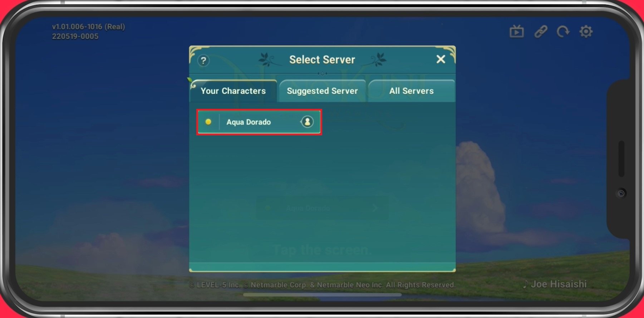
Task: Click the yellow status dot for Aqua Dorado
Action: pyautogui.click(x=208, y=122)
